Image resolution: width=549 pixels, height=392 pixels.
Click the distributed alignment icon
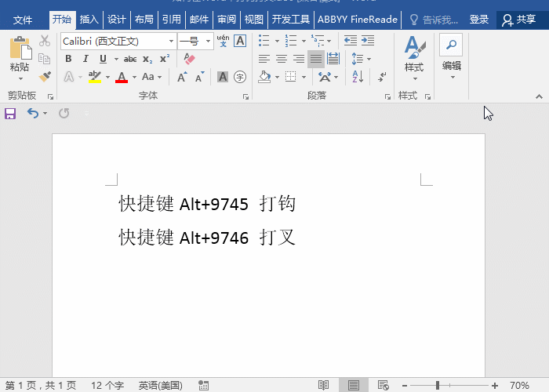333,59
